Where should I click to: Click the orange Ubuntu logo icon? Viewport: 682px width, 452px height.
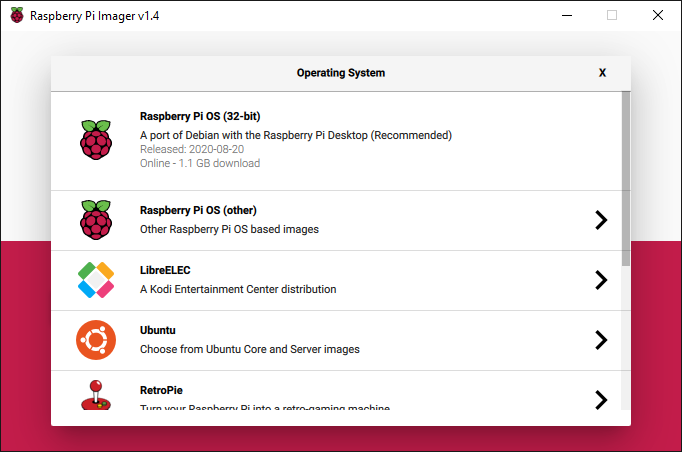tap(96, 340)
